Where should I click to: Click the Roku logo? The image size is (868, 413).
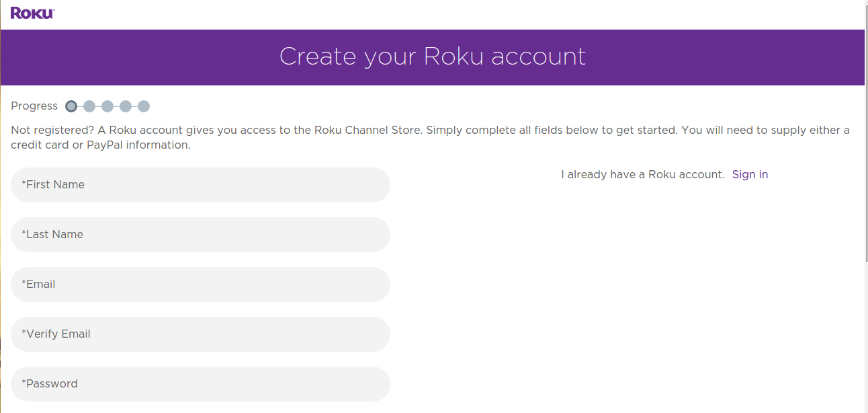(32, 13)
